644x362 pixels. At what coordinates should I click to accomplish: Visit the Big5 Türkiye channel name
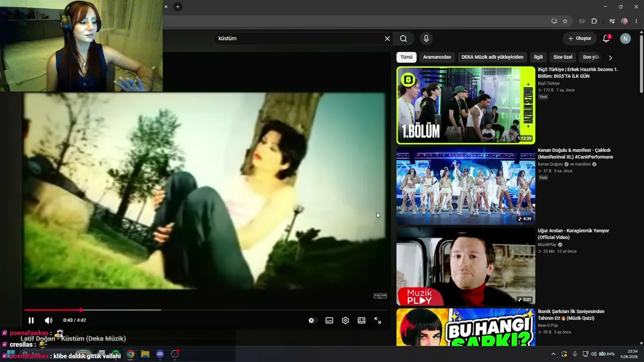[548, 83]
